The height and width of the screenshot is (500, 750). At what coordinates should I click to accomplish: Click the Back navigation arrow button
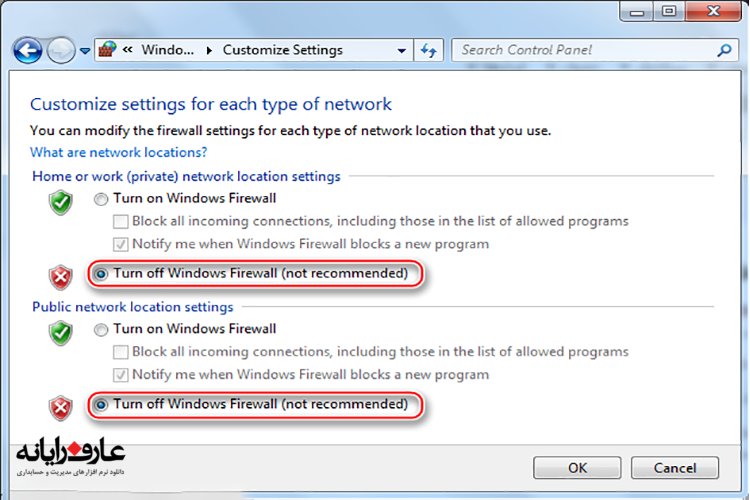point(28,49)
